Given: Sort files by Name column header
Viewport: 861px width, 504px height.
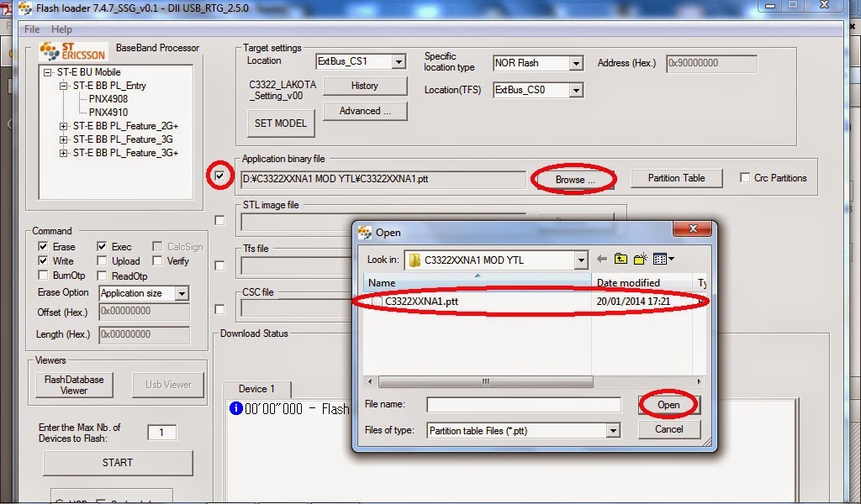Looking at the screenshot, I should coord(478,282).
